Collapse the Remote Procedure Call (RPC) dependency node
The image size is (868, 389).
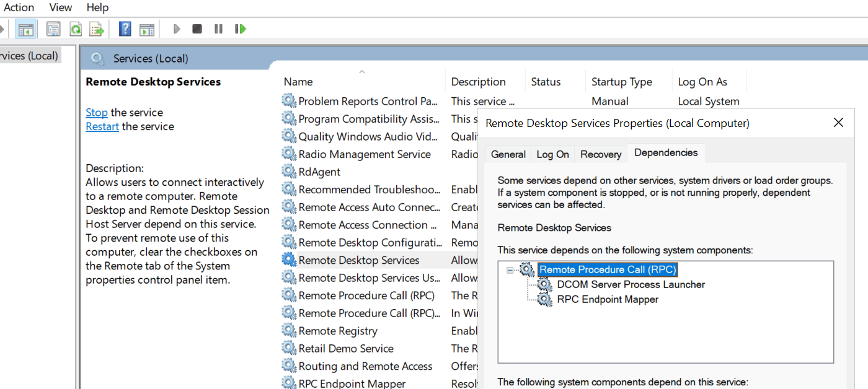[x=510, y=270]
